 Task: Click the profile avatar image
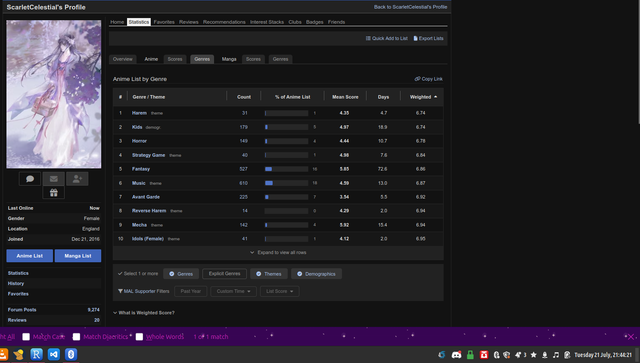tap(53, 94)
